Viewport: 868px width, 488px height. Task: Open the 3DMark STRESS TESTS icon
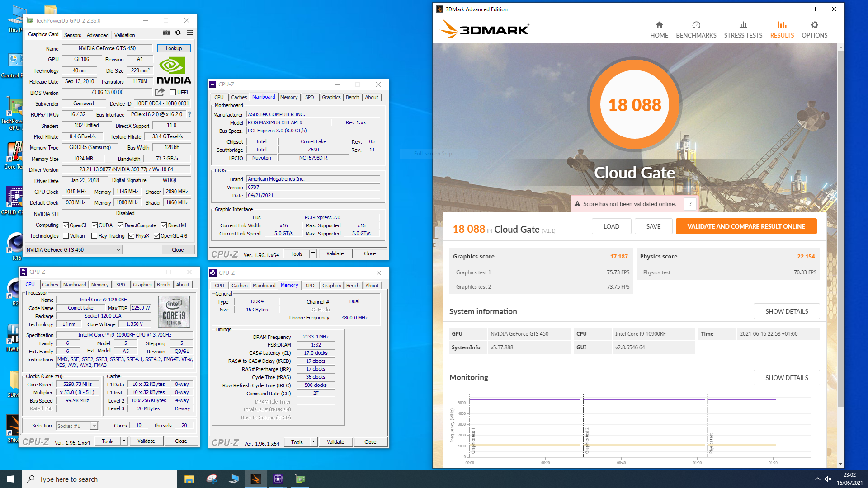click(x=743, y=25)
